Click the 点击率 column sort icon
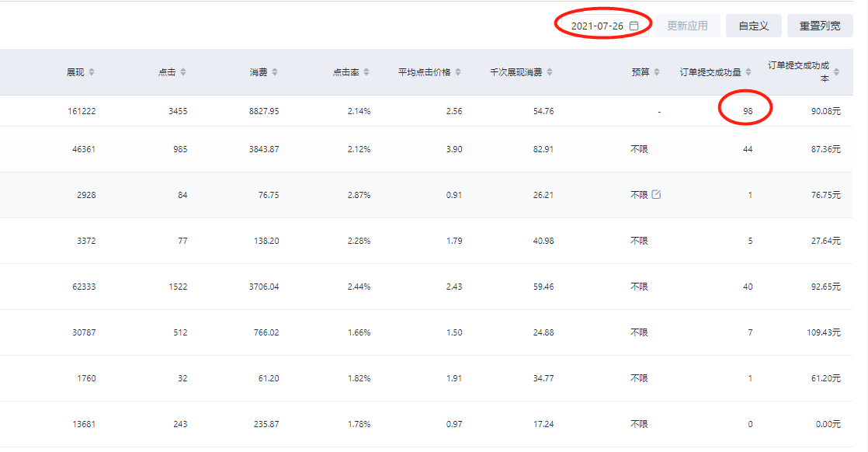This screenshot has height=452, width=868. 366,72
